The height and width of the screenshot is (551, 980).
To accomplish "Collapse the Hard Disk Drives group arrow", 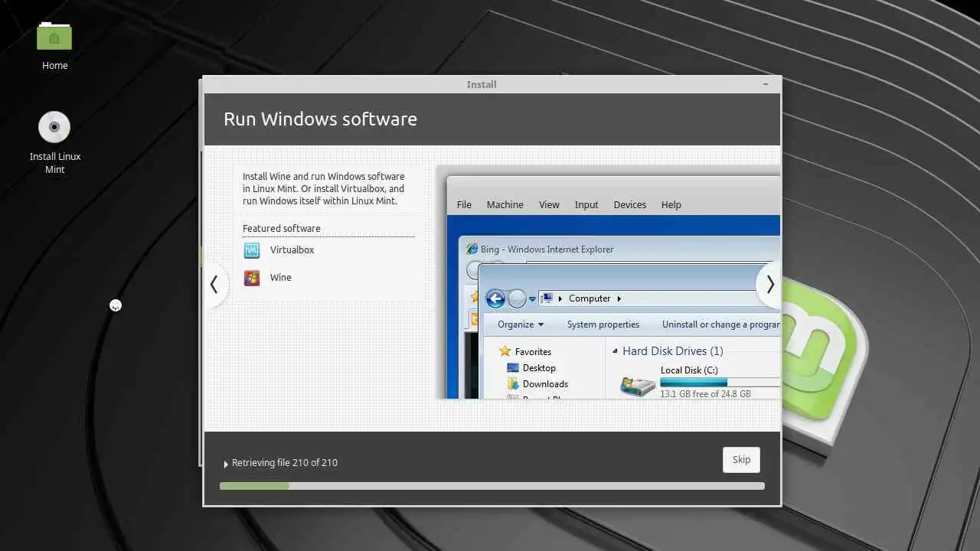I will click(x=615, y=351).
